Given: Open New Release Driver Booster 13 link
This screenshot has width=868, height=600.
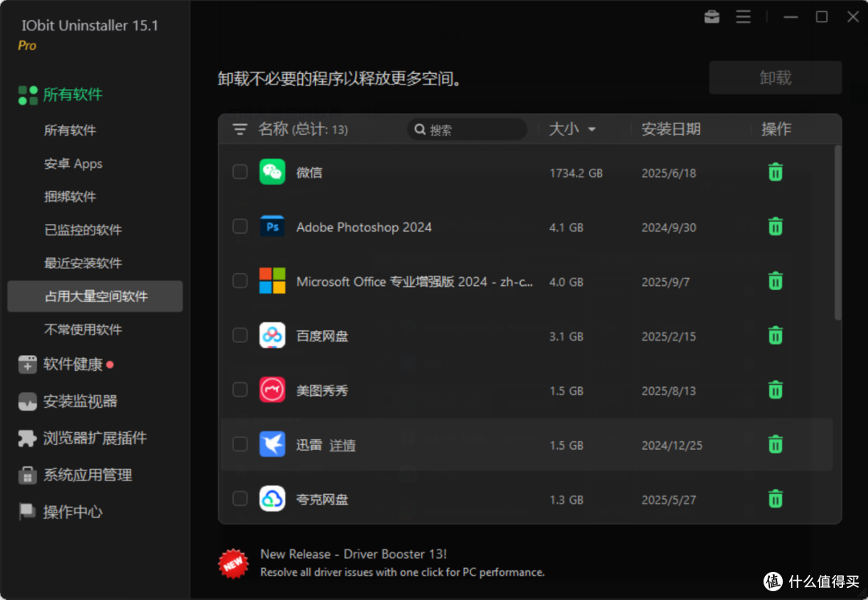Looking at the screenshot, I should point(353,554).
